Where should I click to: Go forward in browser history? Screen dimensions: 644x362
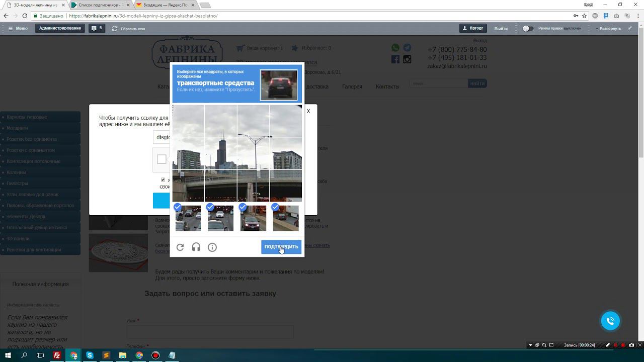[x=17, y=16]
